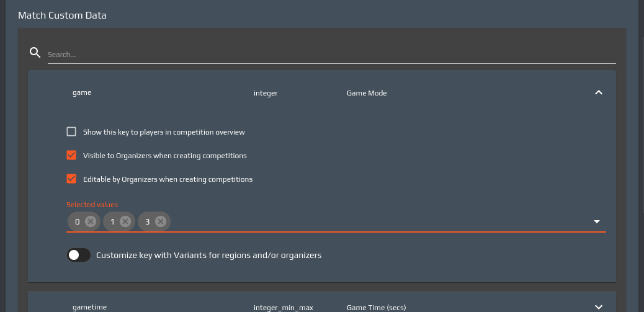Remove value 0 from selected values
Viewport: 644px width, 312px height.
[91, 221]
